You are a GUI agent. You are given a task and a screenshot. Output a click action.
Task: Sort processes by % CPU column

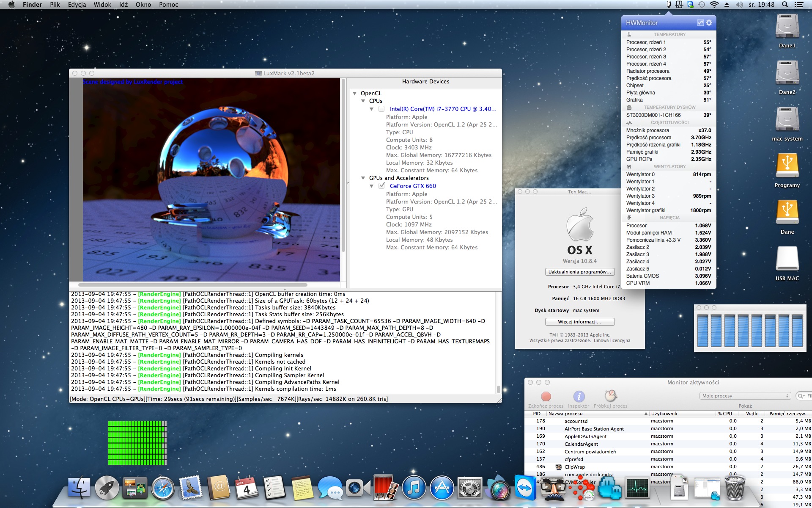pyautogui.click(x=725, y=414)
